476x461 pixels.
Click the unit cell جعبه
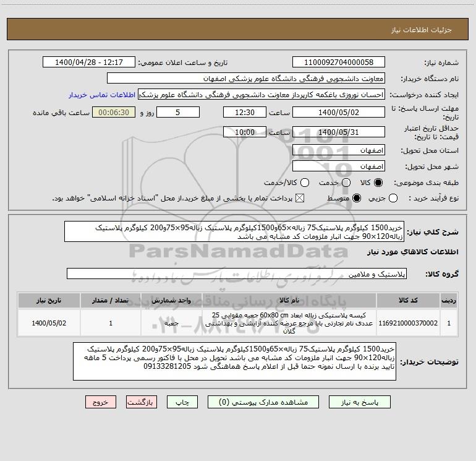[x=171, y=323]
